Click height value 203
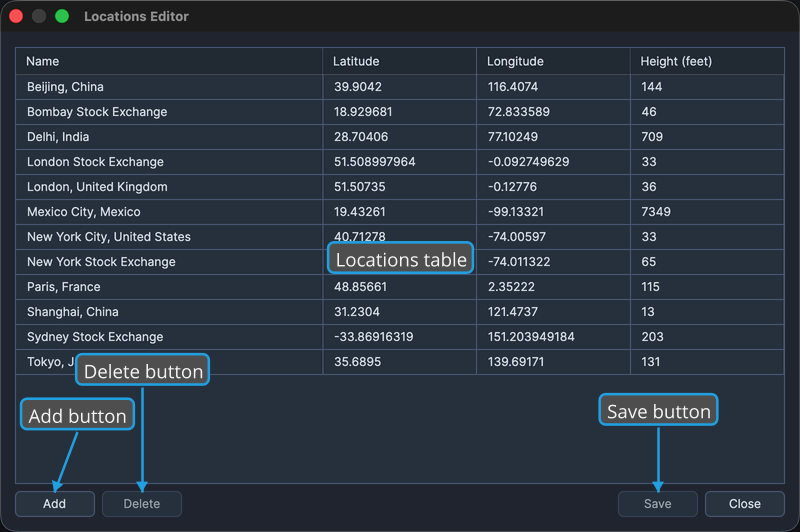This screenshot has width=800, height=532. (653, 337)
